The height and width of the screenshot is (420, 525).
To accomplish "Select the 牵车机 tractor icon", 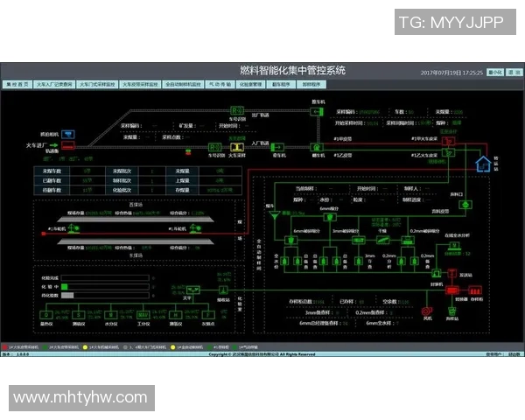I will click(x=279, y=147).
